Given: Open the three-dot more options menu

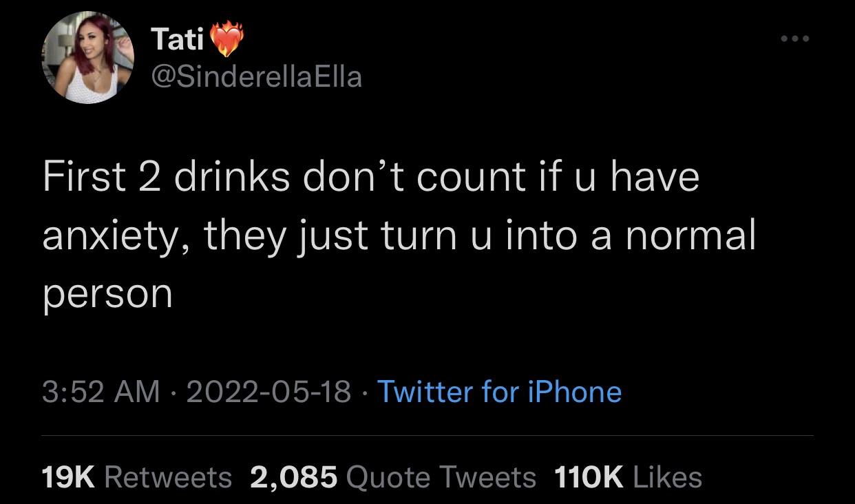Looking at the screenshot, I should [795, 39].
